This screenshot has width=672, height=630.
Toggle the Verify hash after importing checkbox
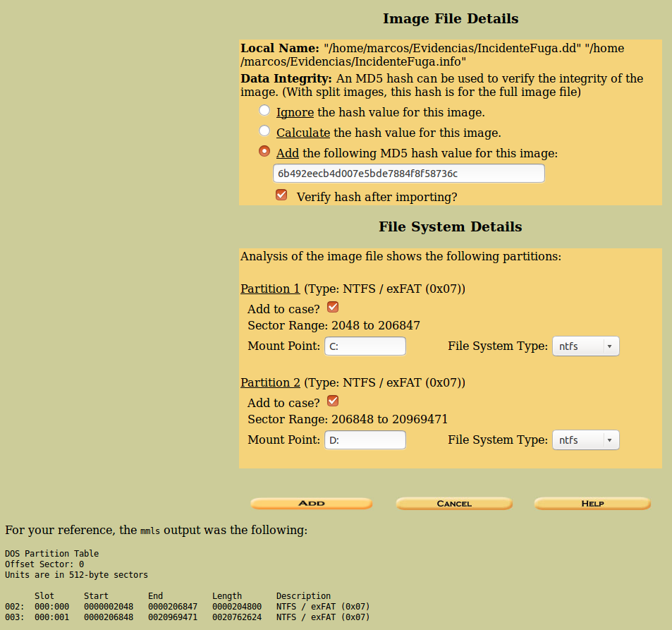(281, 195)
